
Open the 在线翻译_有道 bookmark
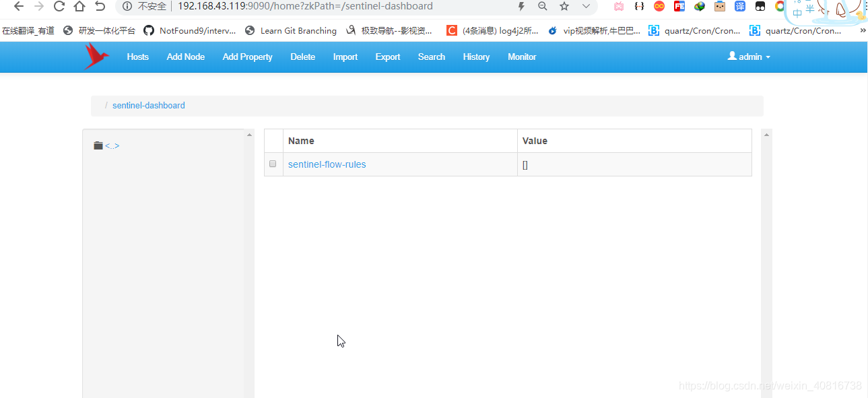tap(28, 30)
